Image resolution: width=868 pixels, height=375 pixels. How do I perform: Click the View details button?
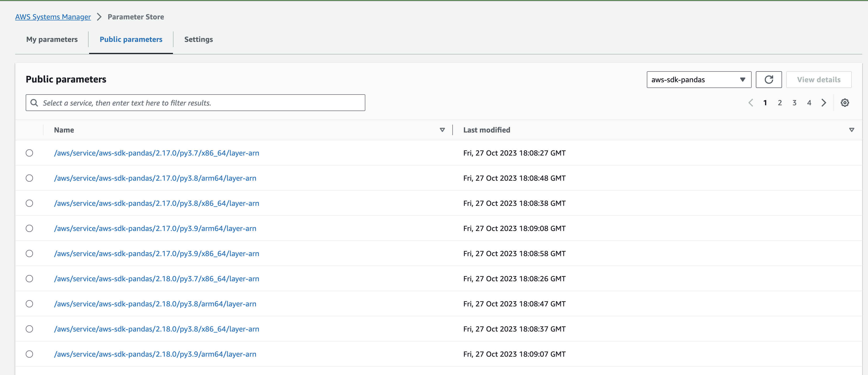tap(819, 79)
